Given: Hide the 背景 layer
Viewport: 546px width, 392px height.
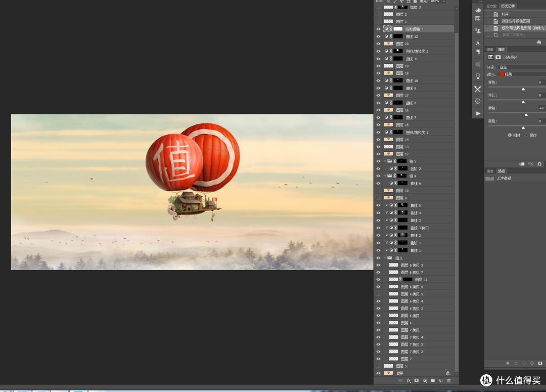Looking at the screenshot, I should point(378,373).
